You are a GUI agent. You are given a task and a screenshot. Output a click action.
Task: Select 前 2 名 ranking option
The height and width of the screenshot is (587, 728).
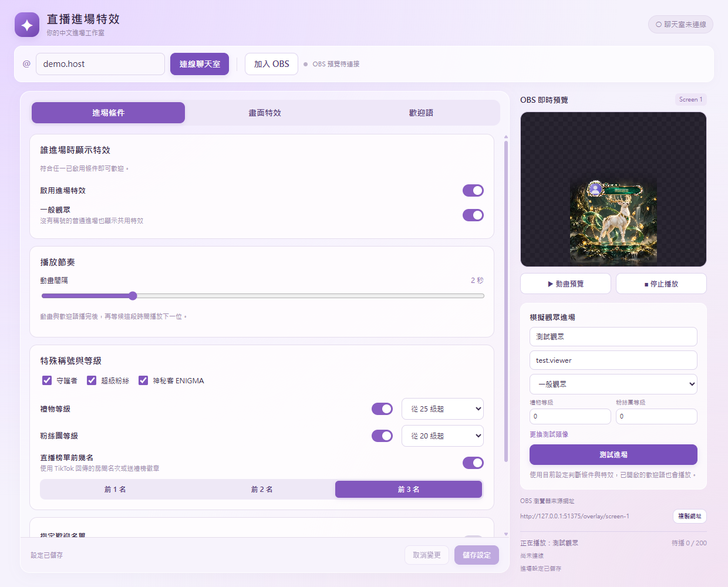(x=262, y=489)
